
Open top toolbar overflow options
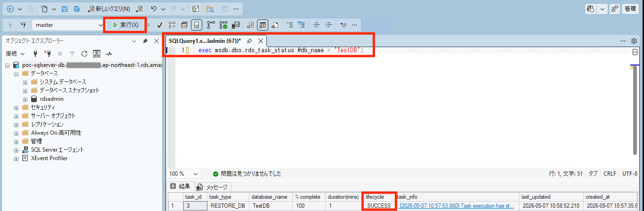236,9
